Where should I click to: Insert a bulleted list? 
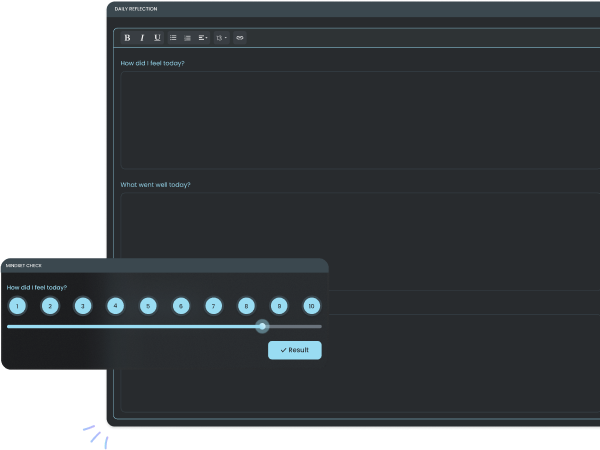click(173, 38)
